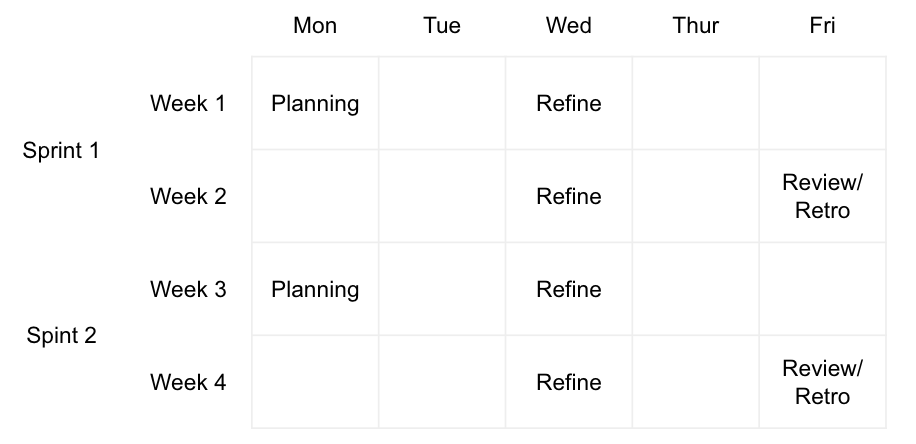
Task: Click the Fri column header
Action: [822, 26]
